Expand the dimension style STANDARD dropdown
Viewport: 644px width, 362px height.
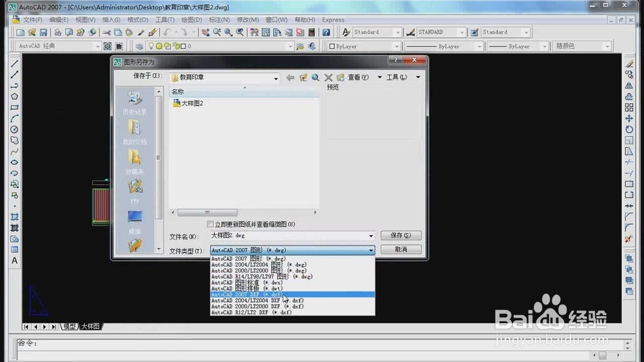[462, 32]
